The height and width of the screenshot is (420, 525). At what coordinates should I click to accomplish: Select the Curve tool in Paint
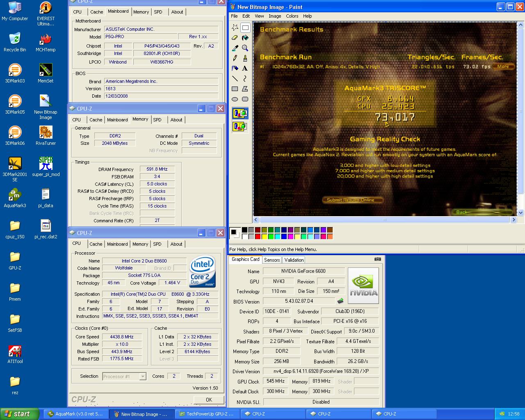pyautogui.click(x=245, y=78)
